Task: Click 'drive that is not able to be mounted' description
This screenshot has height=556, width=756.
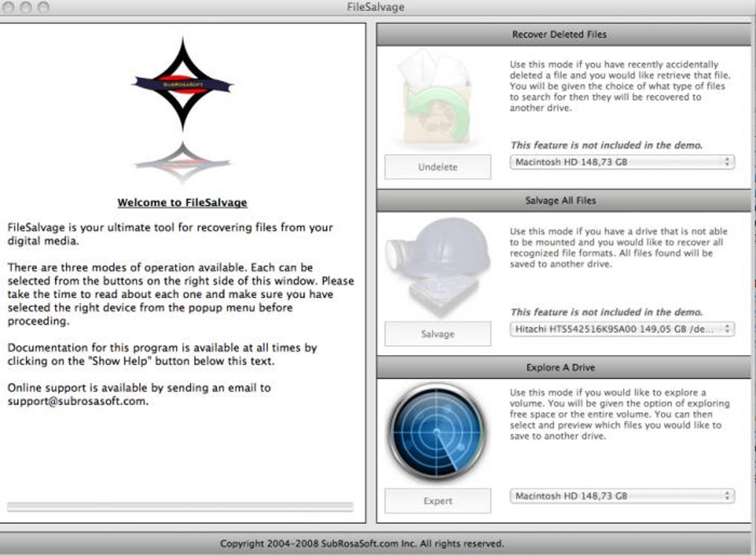Action: click(x=619, y=248)
